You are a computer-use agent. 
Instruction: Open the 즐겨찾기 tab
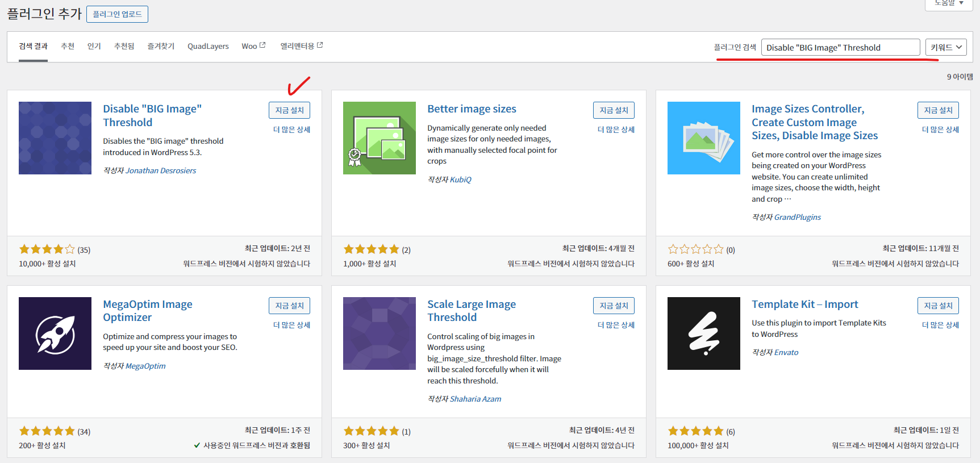[161, 46]
